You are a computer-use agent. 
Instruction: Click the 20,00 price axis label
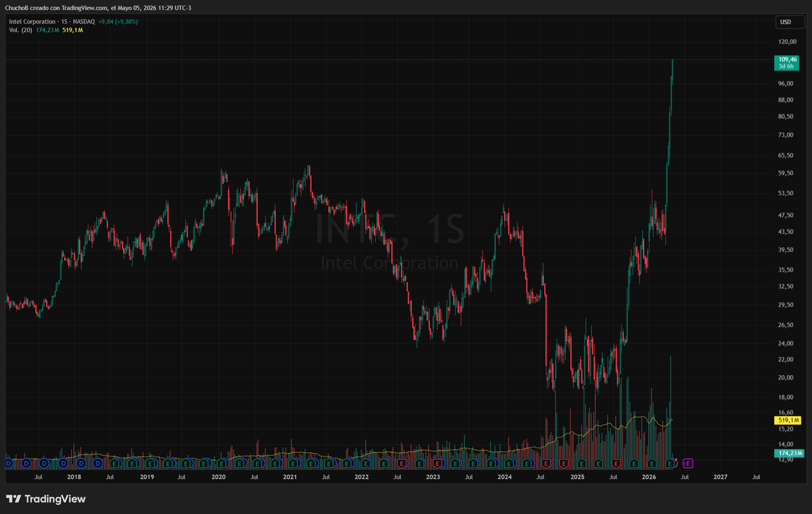tap(786, 378)
